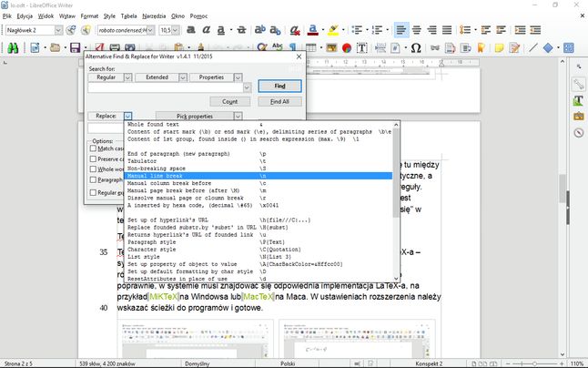Insert special character omega
The width and height of the screenshot is (588, 368).
pos(416,47)
